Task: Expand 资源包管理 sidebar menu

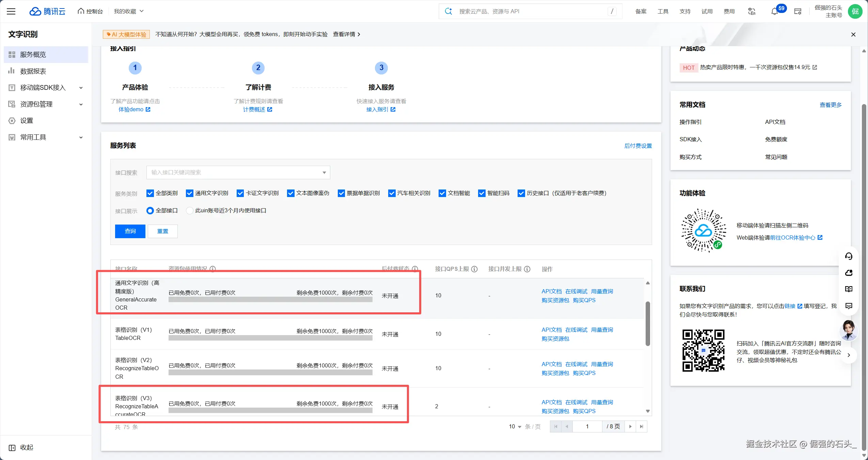Action: [46, 104]
